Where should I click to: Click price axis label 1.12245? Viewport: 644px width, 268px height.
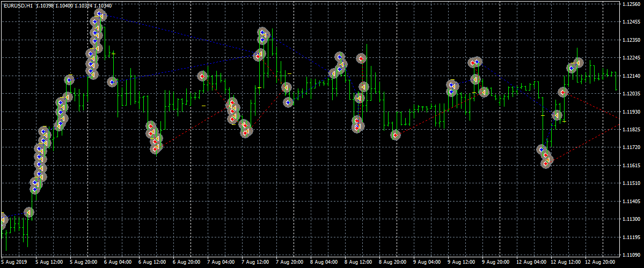tap(631, 58)
